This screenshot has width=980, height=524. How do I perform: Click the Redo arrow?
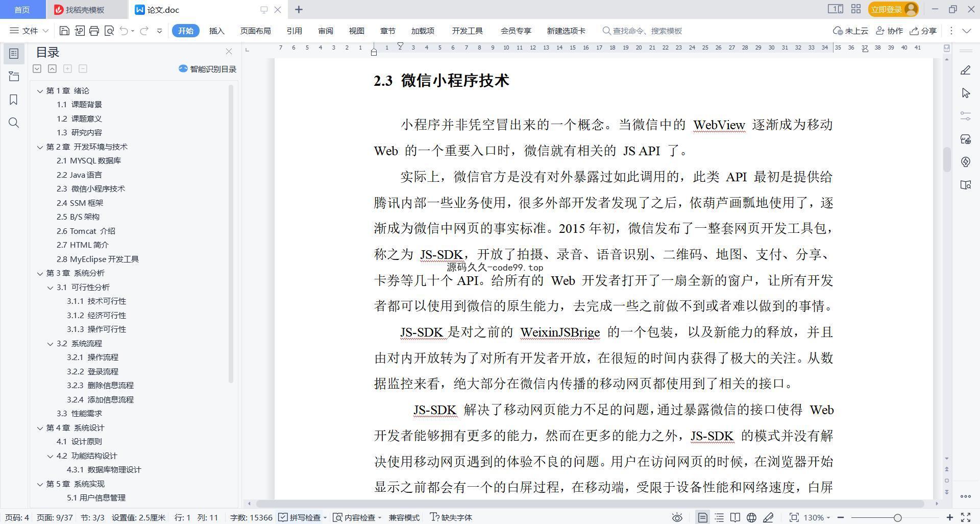[144, 31]
